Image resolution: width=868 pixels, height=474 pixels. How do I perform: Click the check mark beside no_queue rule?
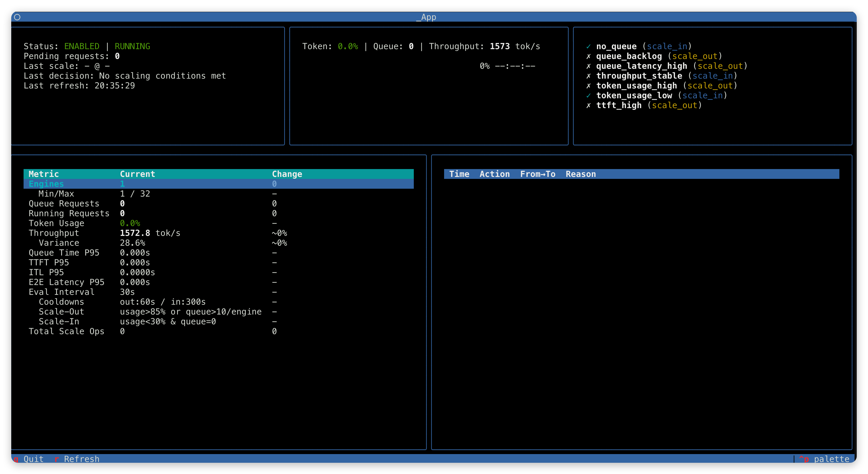tap(588, 46)
